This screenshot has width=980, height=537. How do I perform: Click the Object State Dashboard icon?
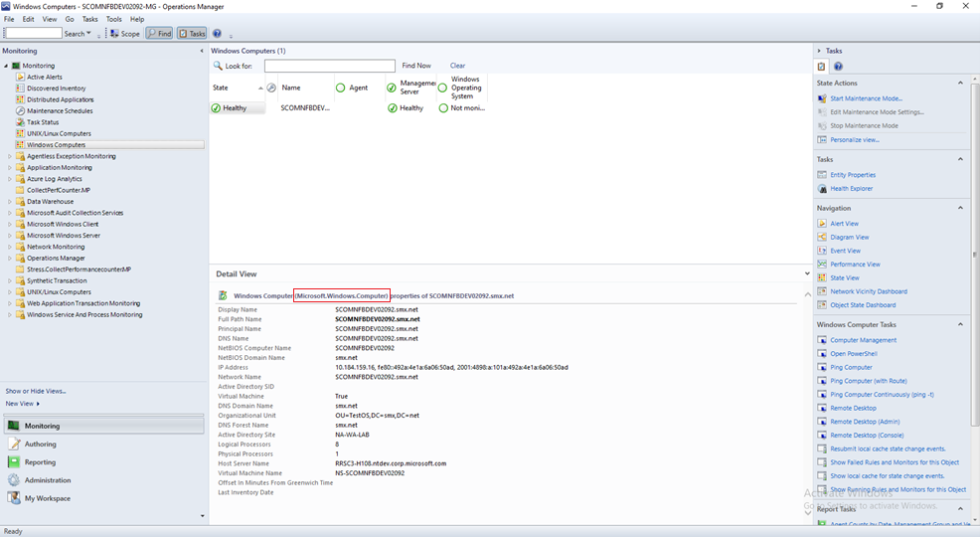pyautogui.click(x=822, y=305)
